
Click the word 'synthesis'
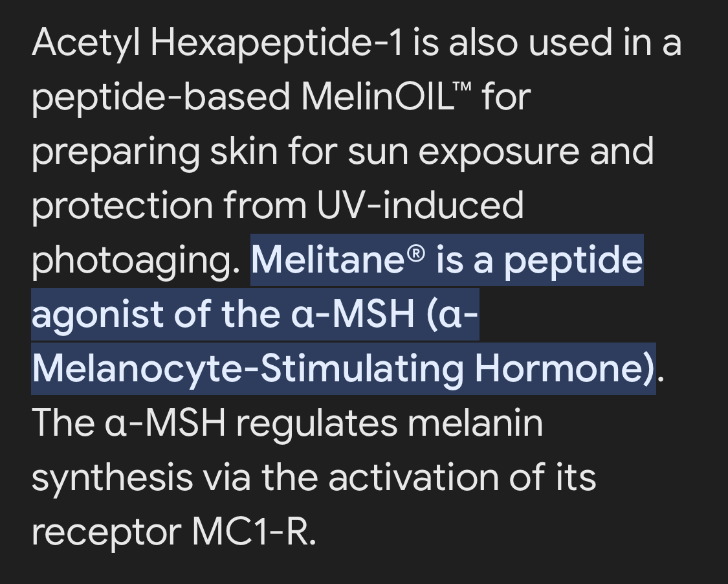(112, 478)
